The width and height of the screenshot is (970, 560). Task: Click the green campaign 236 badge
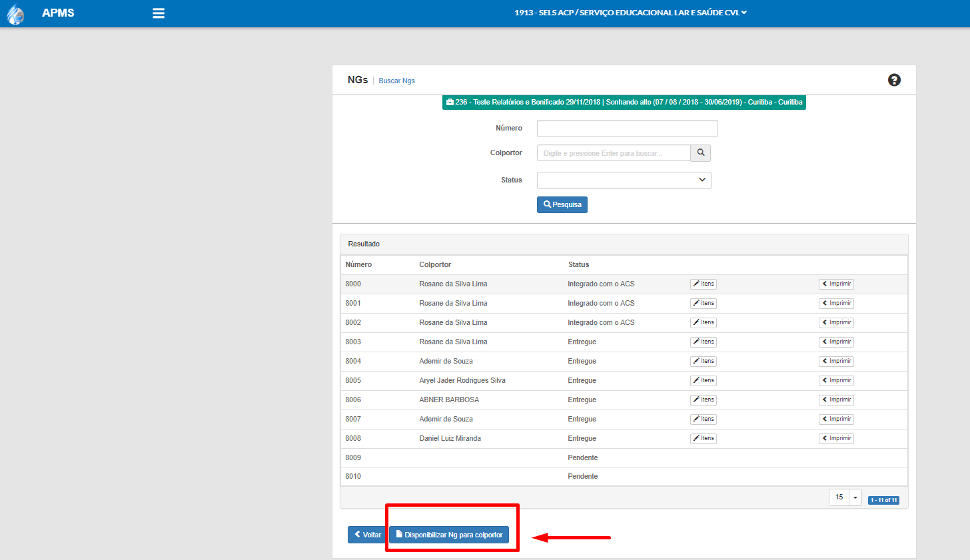[x=624, y=103]
